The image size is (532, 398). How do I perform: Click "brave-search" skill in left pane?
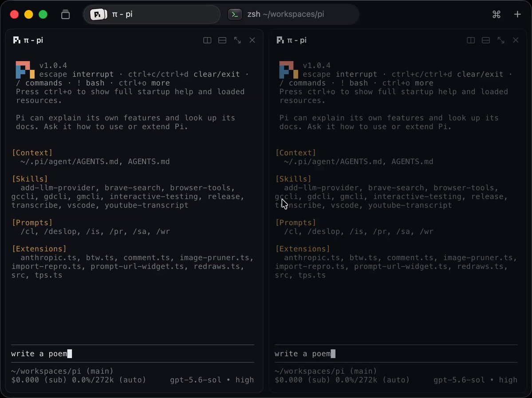click(133, 188)
